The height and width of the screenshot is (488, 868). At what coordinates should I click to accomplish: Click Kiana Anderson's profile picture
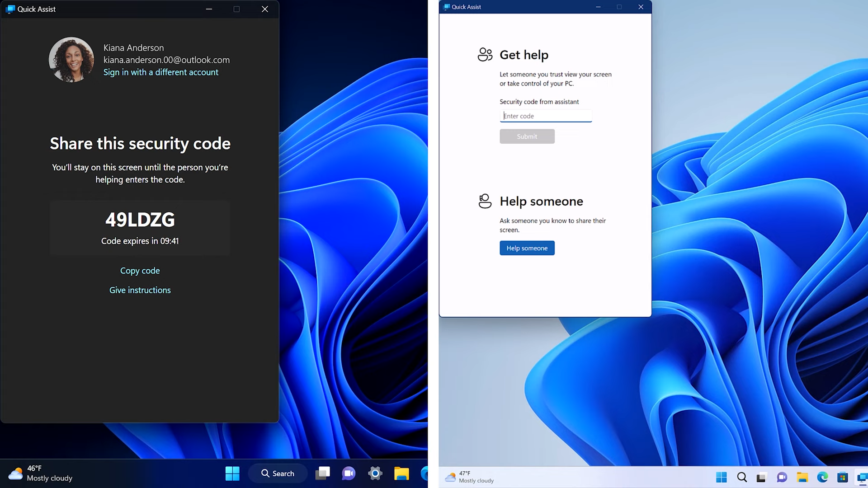[71, 60]
